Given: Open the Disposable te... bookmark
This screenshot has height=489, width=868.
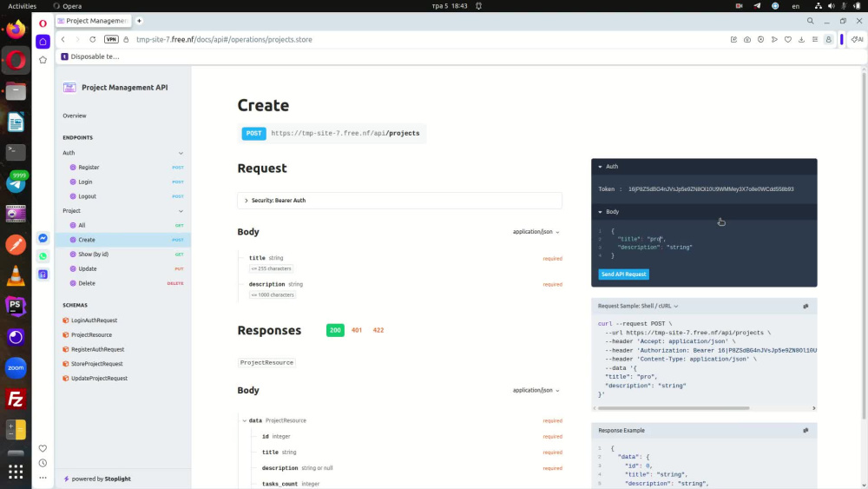Looking at the screenshot, I should coord(90,56).
